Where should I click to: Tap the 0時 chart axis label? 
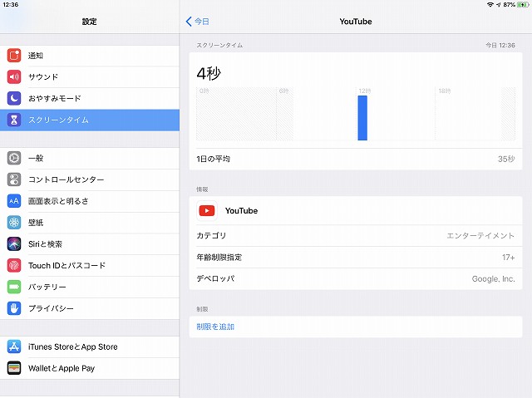tap(204, 91)
